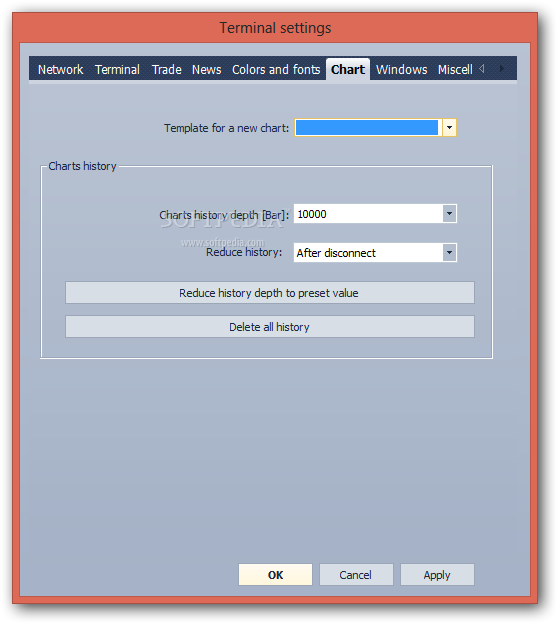Switch to the Network tab
558x624 pixels.
60,70
